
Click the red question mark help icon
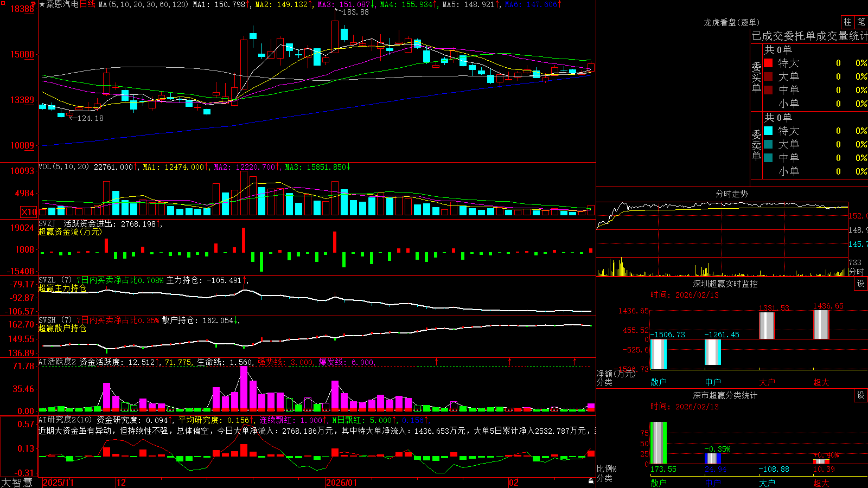click(x=33, y=4)
